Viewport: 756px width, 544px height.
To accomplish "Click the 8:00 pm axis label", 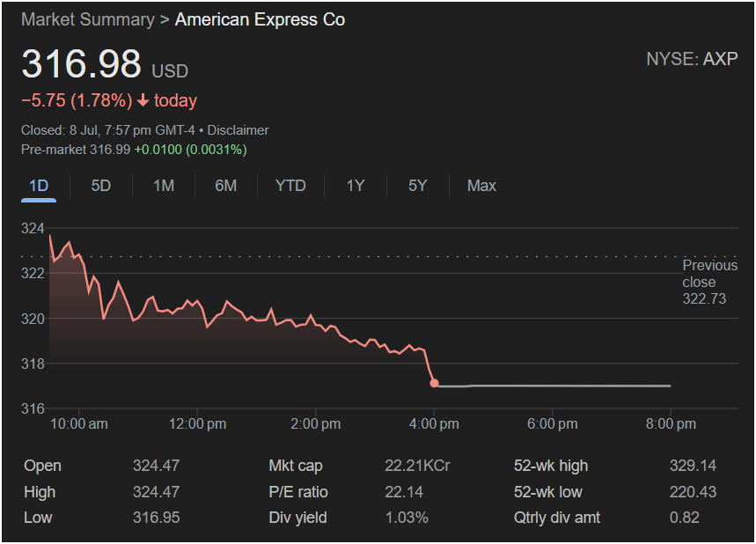I will (x=671, y=424).
